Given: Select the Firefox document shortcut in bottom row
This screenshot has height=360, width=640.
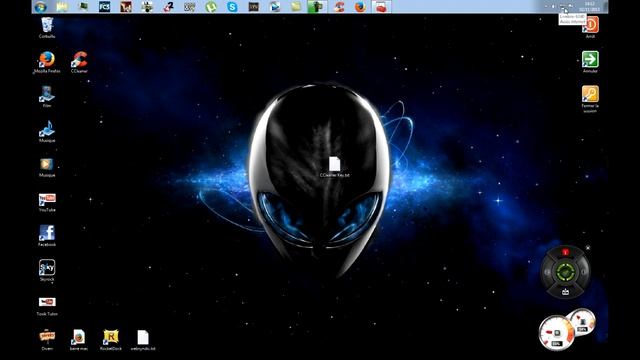Looking at the screenshot, I should tap(79, 340).
